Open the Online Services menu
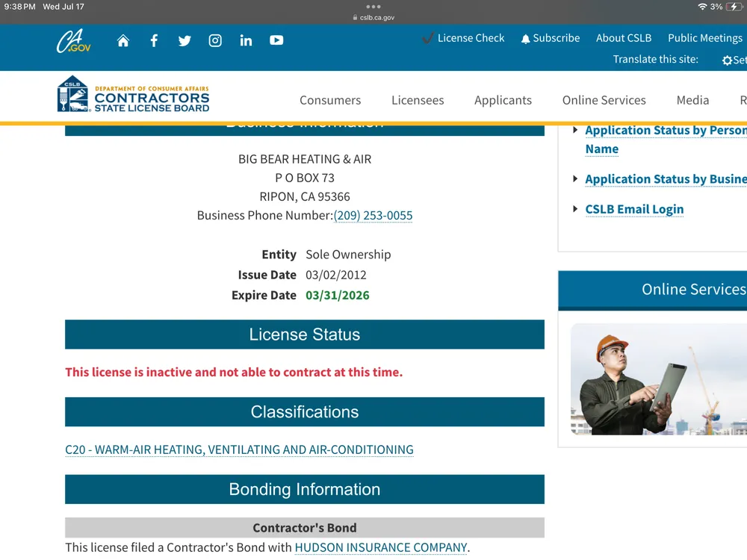This screenshot has width=747, height=560. 604,100
